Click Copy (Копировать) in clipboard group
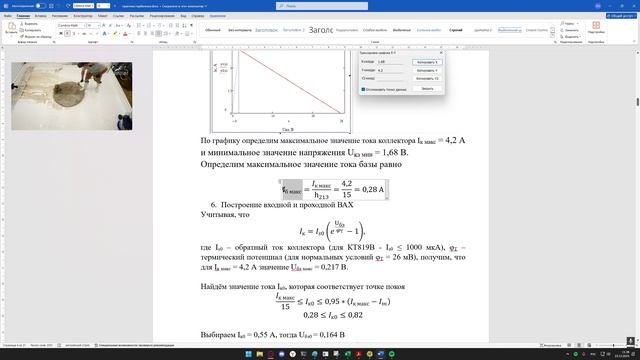 [30, 30]
